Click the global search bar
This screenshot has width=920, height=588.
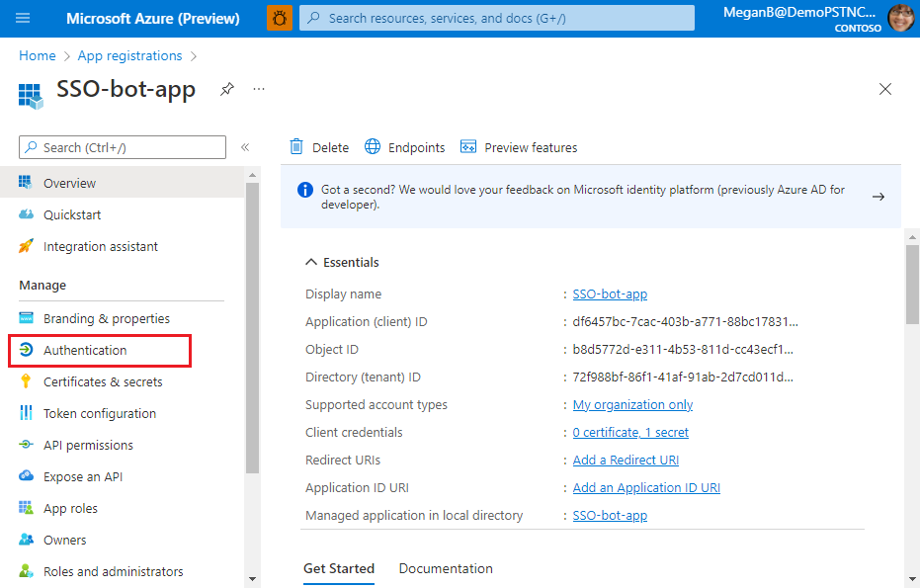coord(495,17)
